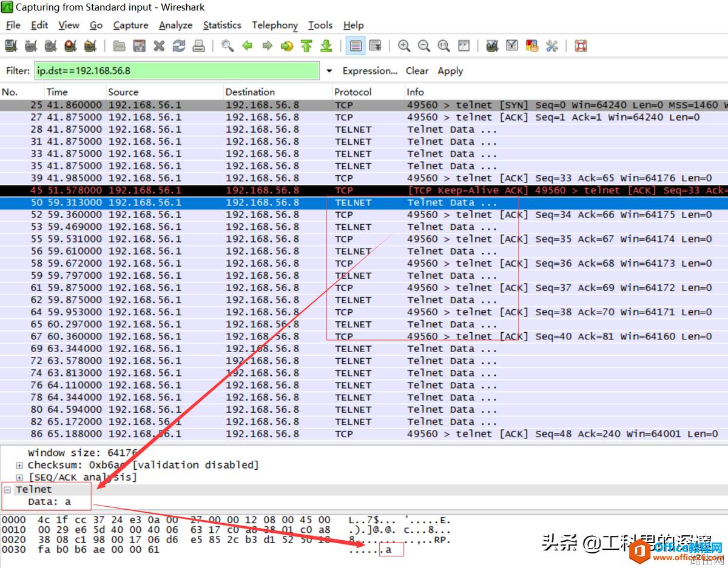Click the Restart capture toolbar icon
728x568 pixels.
click(x=90, y=46)
